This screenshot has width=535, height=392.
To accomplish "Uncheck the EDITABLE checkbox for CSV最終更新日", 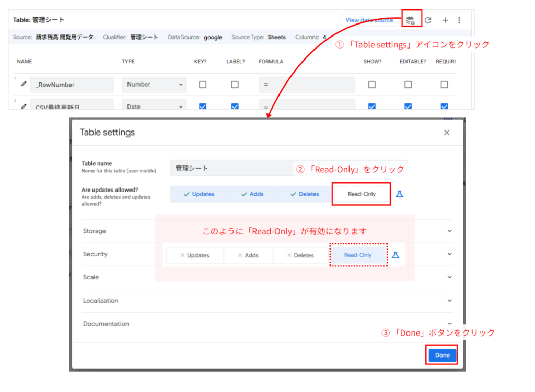I will coord(408,106).
